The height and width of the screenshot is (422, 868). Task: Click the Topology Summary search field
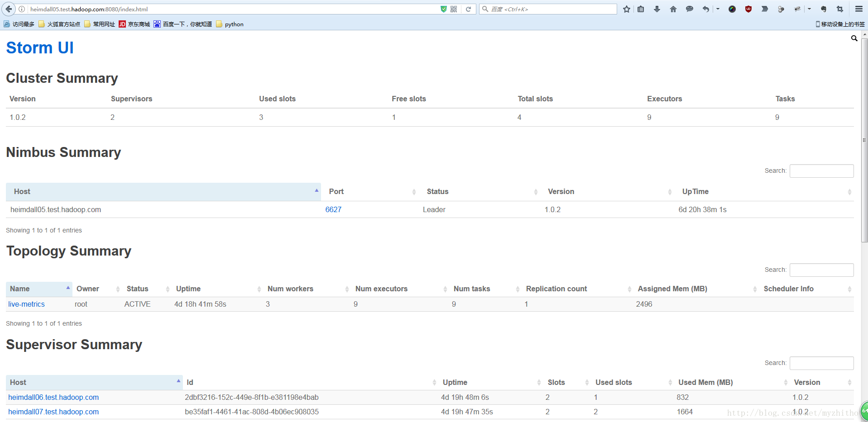(x=821, y=270)
